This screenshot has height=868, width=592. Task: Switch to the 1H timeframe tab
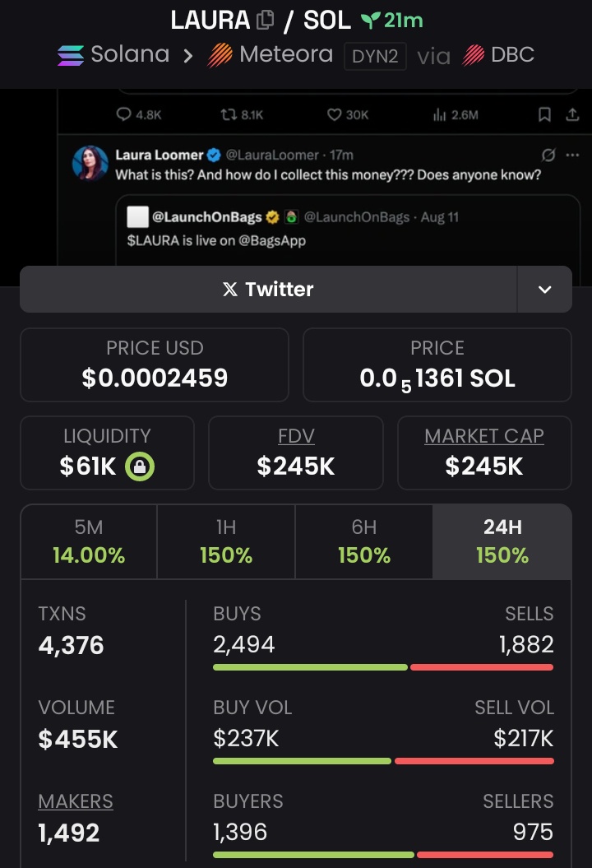[226, 541]
